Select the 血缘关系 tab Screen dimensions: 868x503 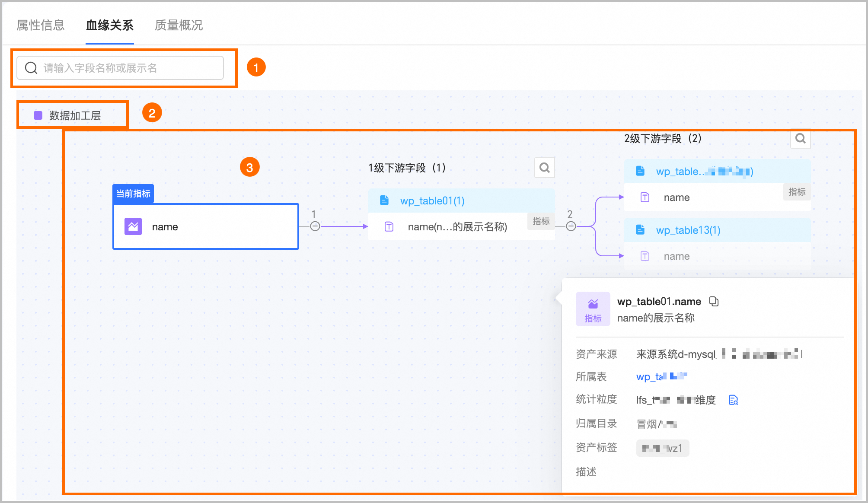tap(109, 25)
